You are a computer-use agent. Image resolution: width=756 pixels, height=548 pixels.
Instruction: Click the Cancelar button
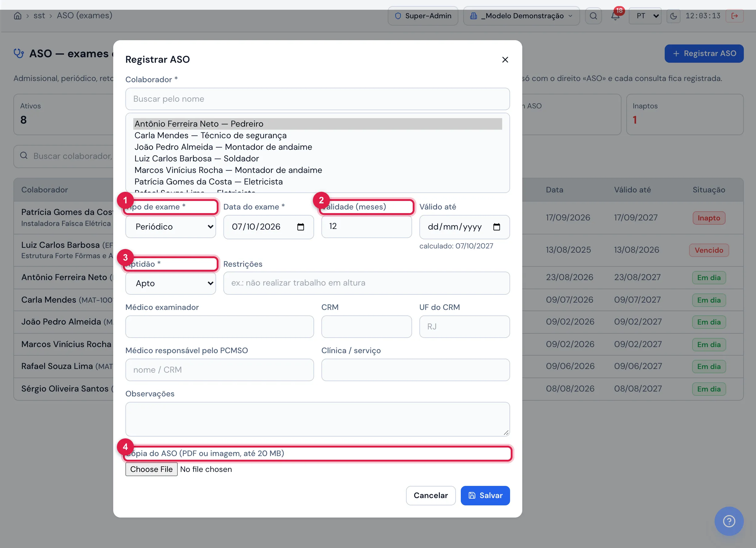431,496
